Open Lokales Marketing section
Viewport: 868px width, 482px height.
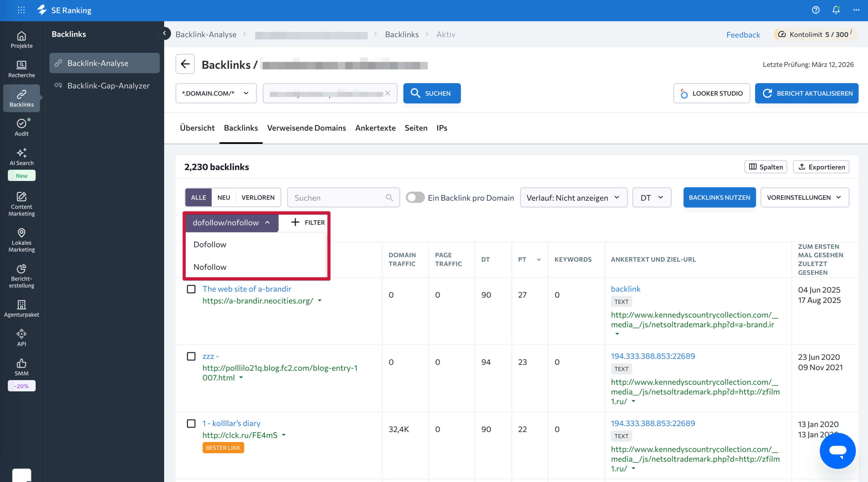pos(21,240)
